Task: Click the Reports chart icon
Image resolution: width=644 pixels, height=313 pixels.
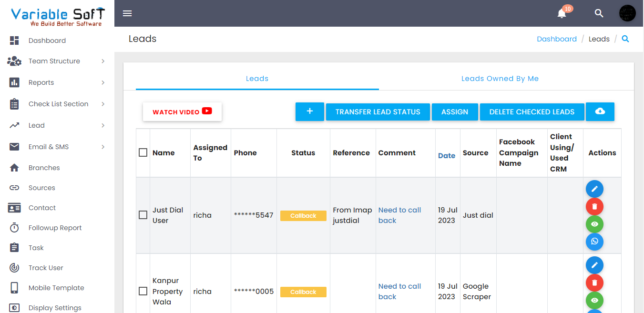Action: pos(14,82)
